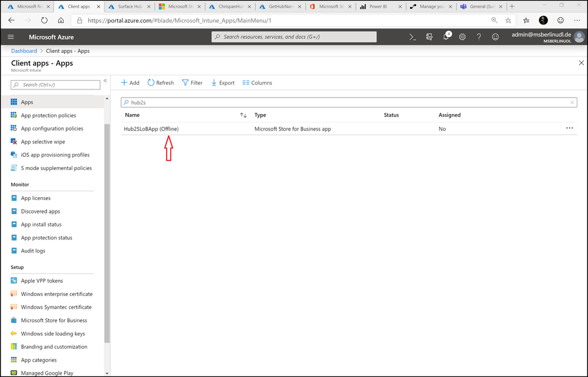Go back with browser back arrow
This screenshot has height=377, width=588.
point(12,21)
